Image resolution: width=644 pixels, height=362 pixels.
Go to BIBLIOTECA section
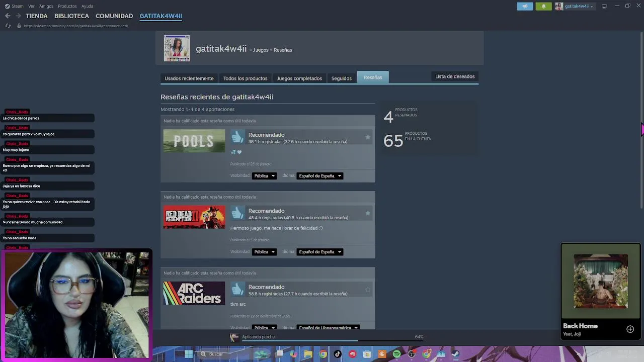click(71, 16)
